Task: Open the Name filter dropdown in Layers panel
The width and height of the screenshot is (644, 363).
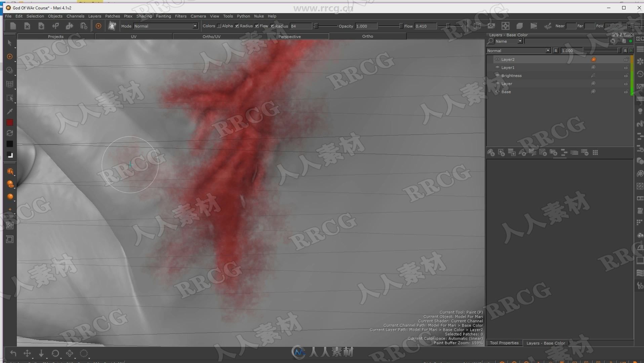Action: click(x=509, y=41)
